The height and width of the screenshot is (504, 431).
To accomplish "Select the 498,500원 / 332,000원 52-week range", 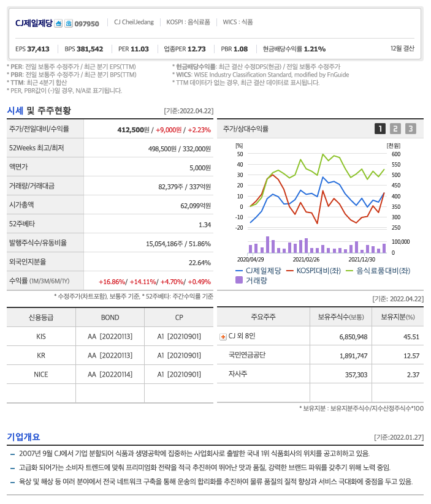I will click(x=179, y=149).
